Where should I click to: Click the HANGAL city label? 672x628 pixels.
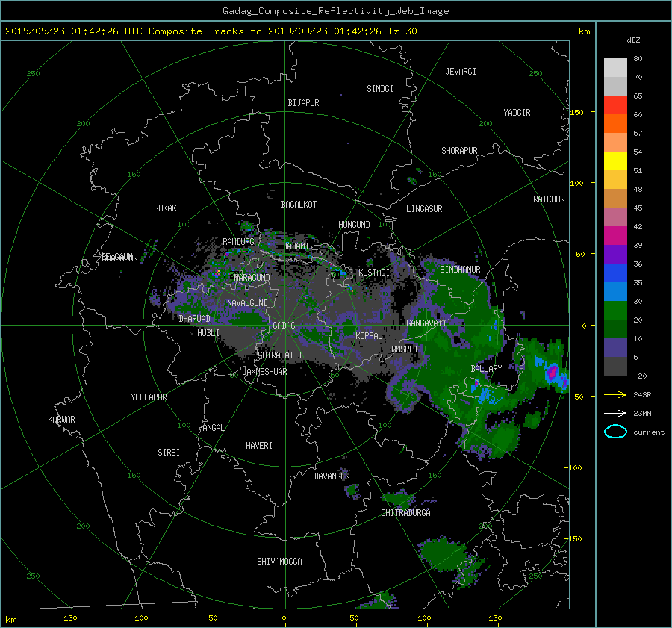point(211,428)
